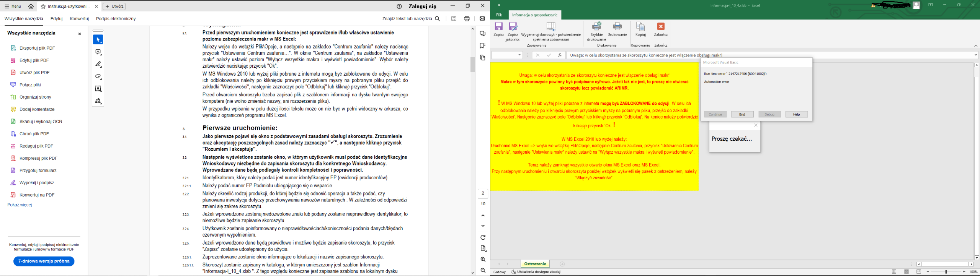The width and height of the screenshot is (980, 276).
Task: Click the Zapisz save icon in Excel ribbon
Action: [x=498, y=27]
